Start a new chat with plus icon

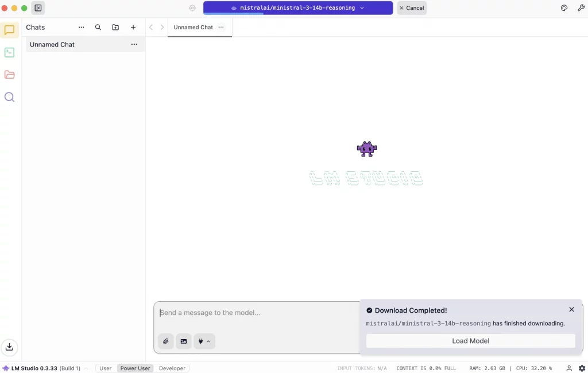(x=133, y=27)
